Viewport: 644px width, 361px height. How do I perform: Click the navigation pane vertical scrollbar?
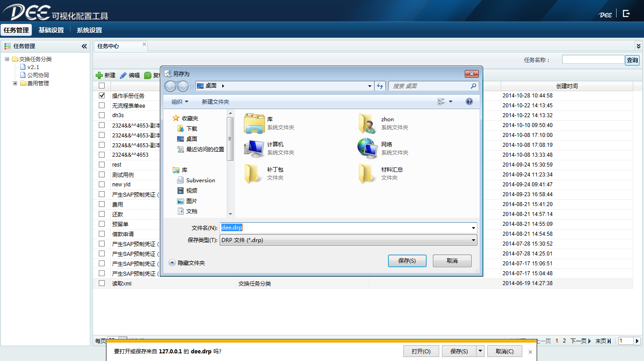tap(230, 139)
